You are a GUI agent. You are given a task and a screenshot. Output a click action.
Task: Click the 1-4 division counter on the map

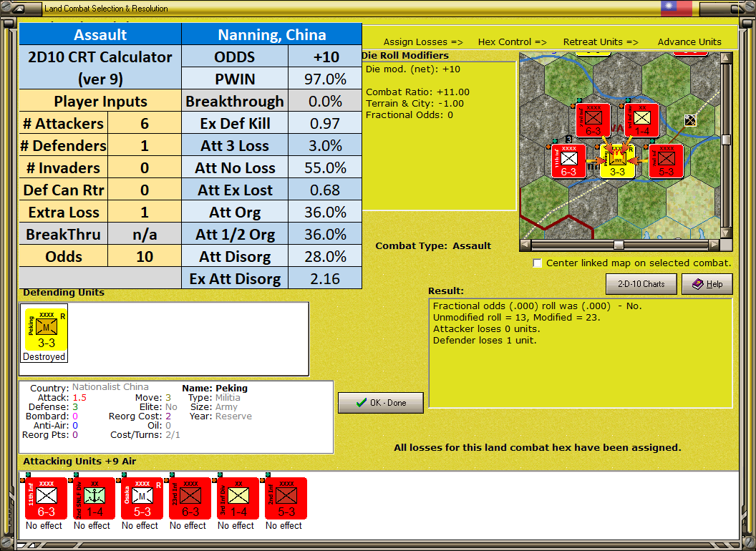point(641,120)
